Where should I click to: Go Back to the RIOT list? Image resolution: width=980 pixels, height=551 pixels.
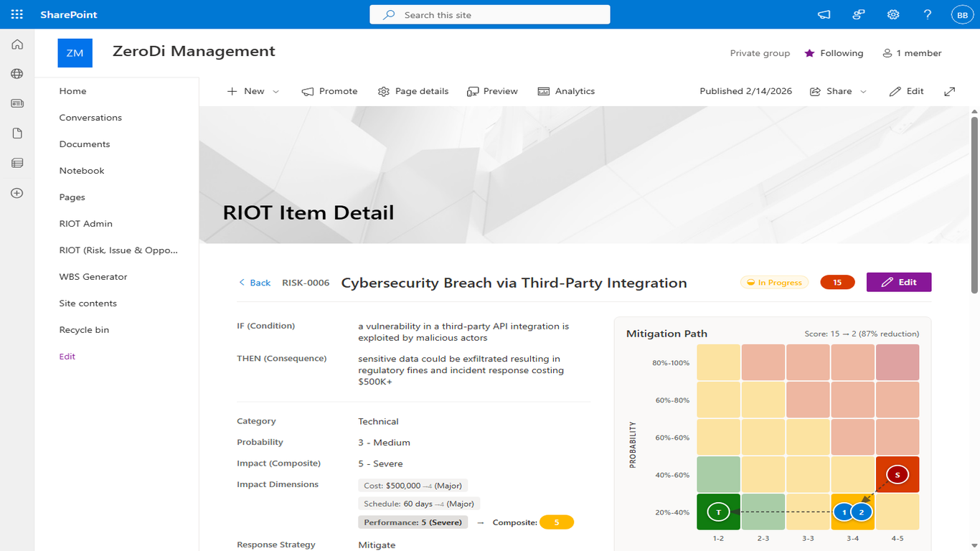point(255,283)
